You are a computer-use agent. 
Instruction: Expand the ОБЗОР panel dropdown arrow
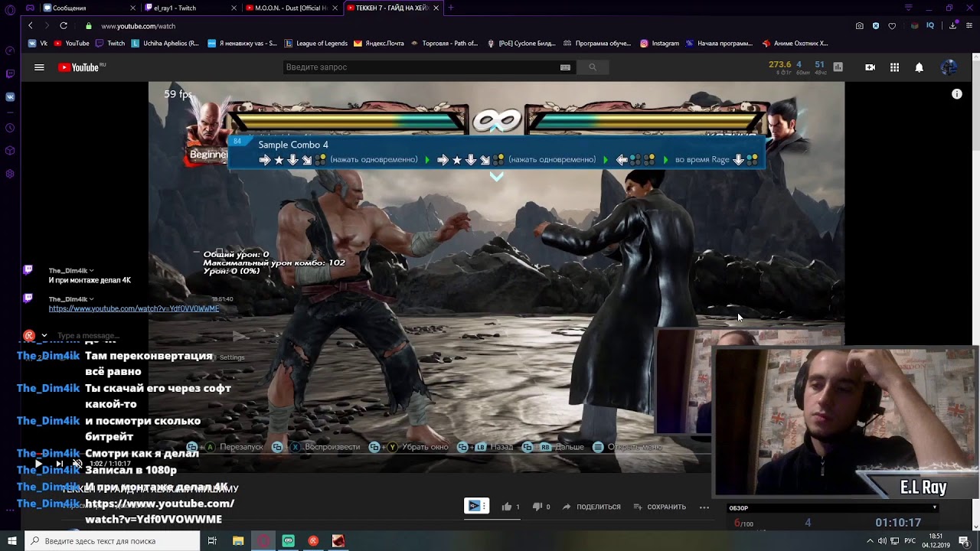935,508
